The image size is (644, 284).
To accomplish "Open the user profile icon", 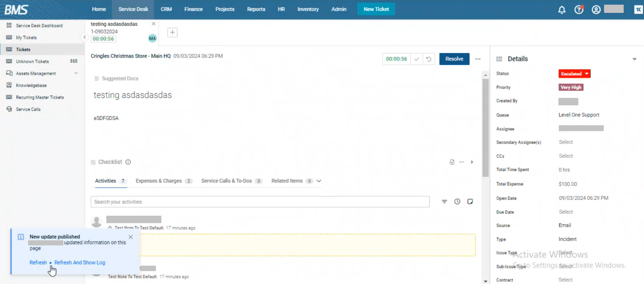I will coord(596,10).
